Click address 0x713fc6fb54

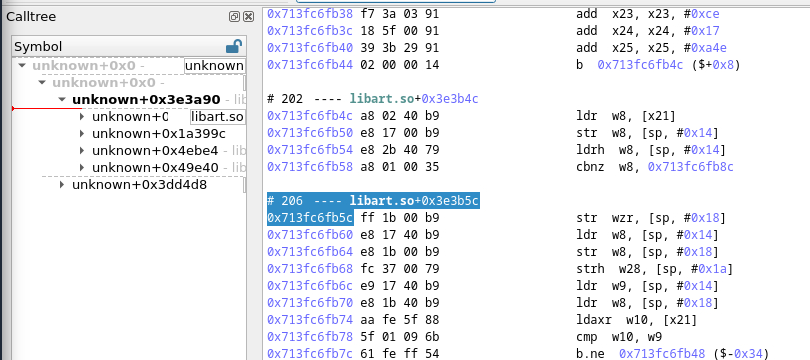click(x=310, y=150)
